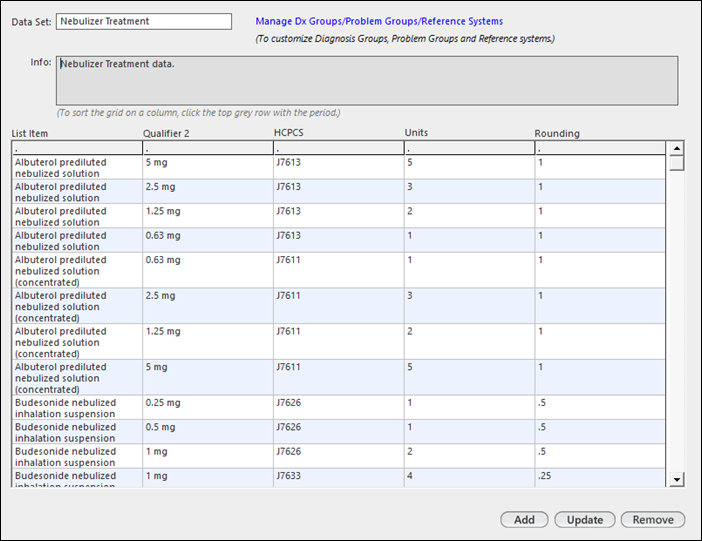Focus the Data Set name field
The image size is (702, 541).
[x=144, y=21]
